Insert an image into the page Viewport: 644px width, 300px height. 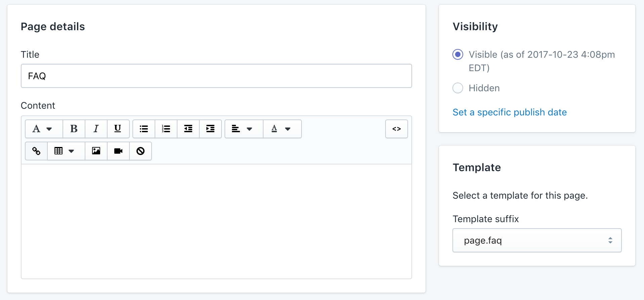click(x=96, y=151)
